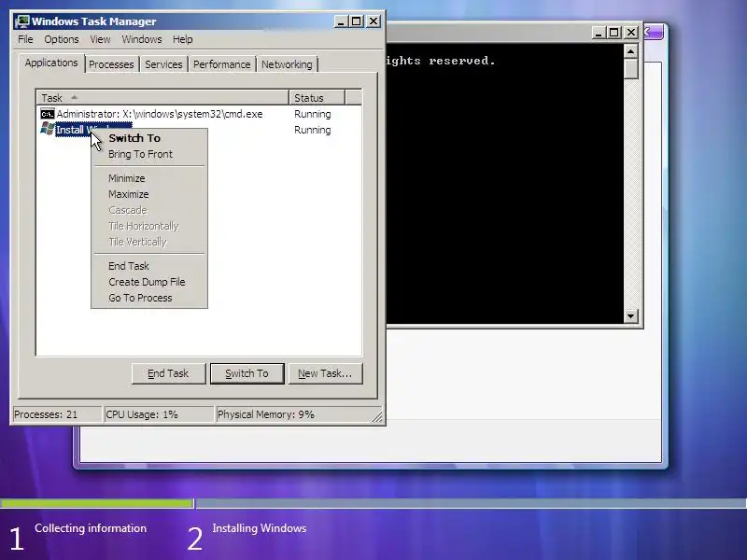Maximize the command prompt window
The height and width of the screenshot is (560, 747).
pos(614,33)
